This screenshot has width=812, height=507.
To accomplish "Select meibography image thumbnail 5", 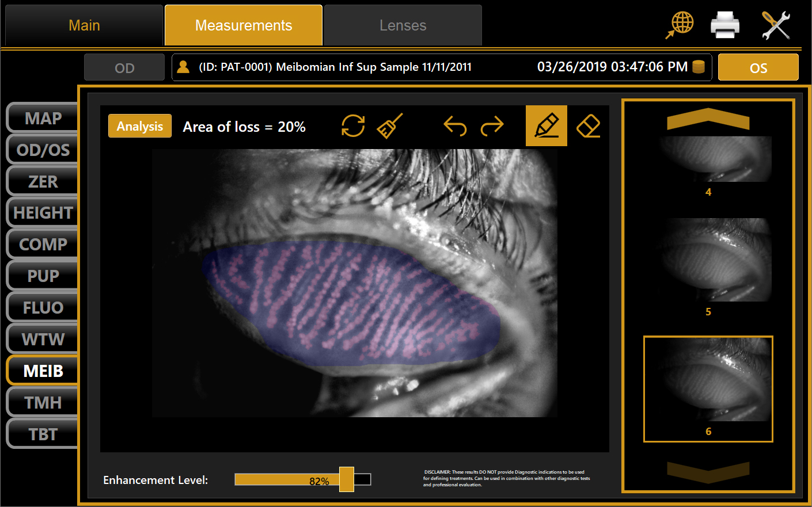I will coord(708,260).
